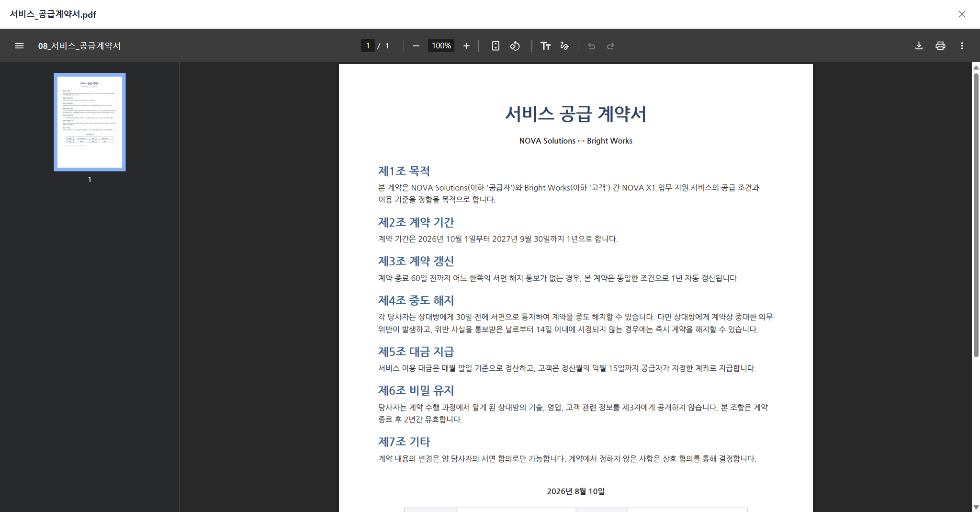Viewport: 980px width, 512px height.
Task: Zoom in with the plus icon
Action: (x=466, y=46)
